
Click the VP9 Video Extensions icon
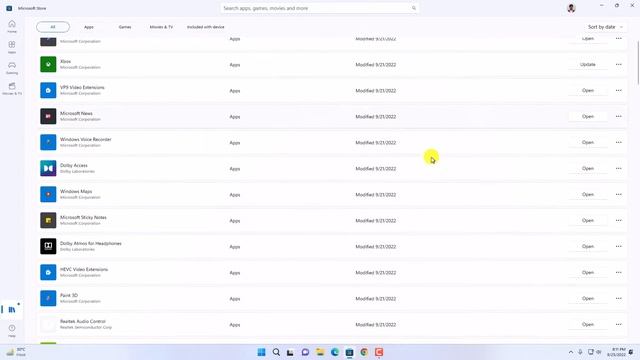coord(48,90)
